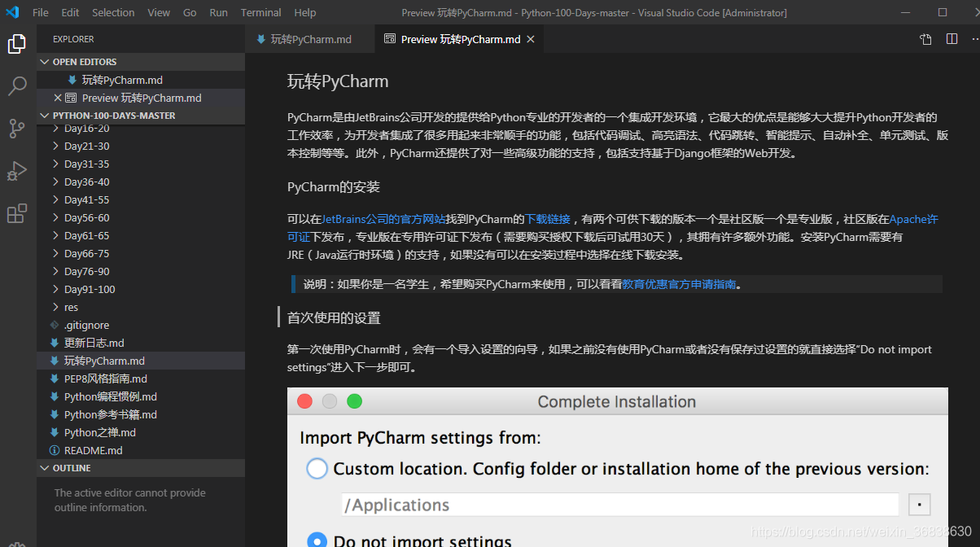The width and height of the screenshot is (980, 547).
Task: Open the Selection menu
Action: [x=113, y=12]
